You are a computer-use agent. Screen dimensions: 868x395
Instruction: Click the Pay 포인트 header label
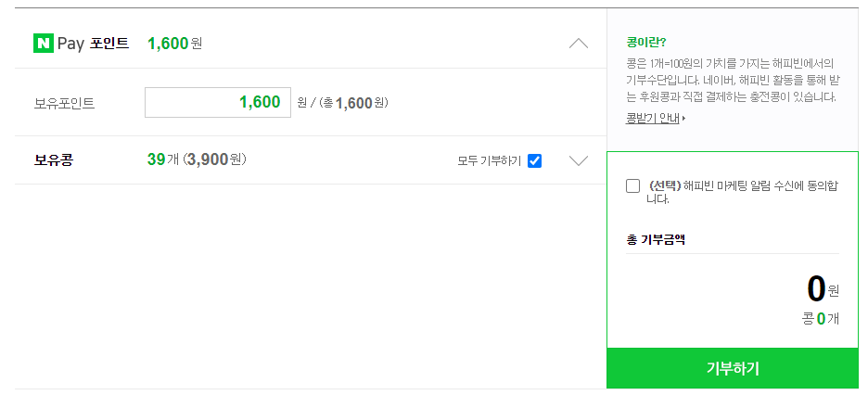point(93,44)
